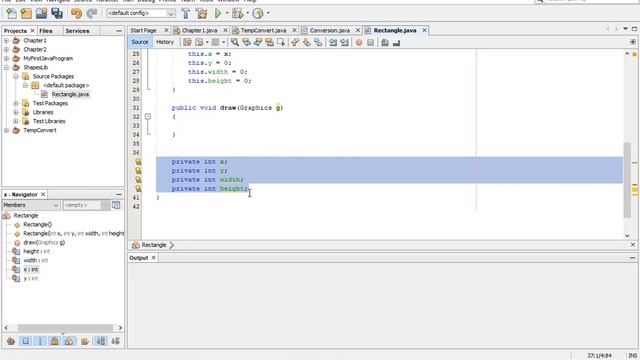Click editor scrollbar down arrow
The width and height of the screenshot is (640, 360).
(x=627, y=236)
